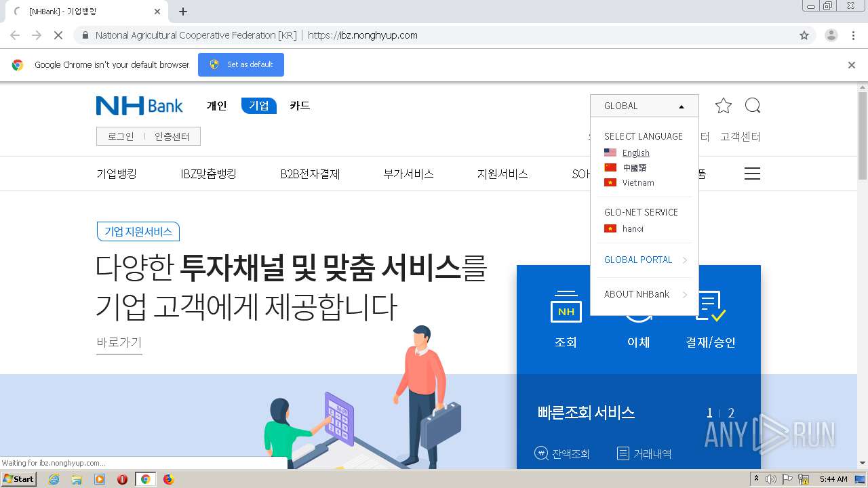Open the full hamburger menu

752,174
